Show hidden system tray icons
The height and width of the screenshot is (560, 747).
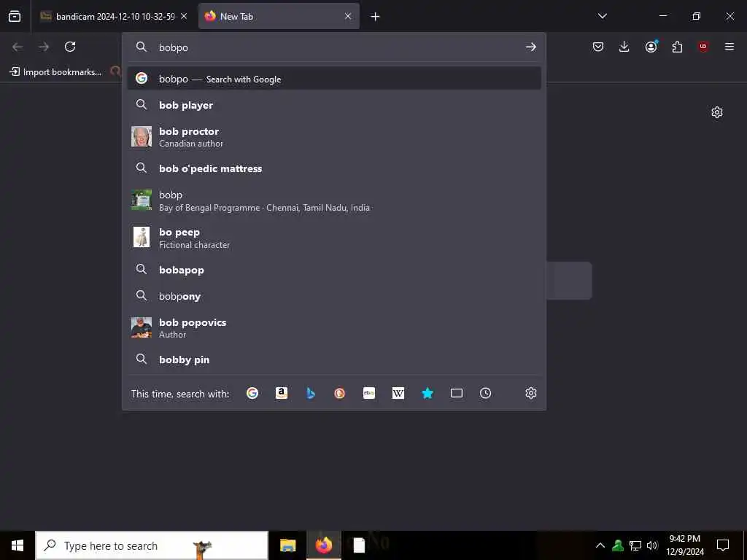[600, 545]
